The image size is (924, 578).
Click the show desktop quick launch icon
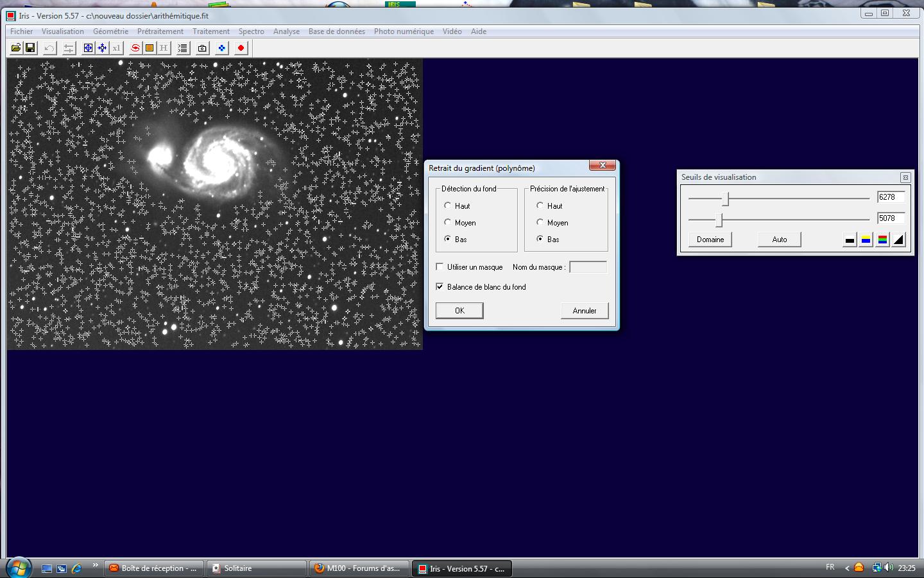[47, 568]
